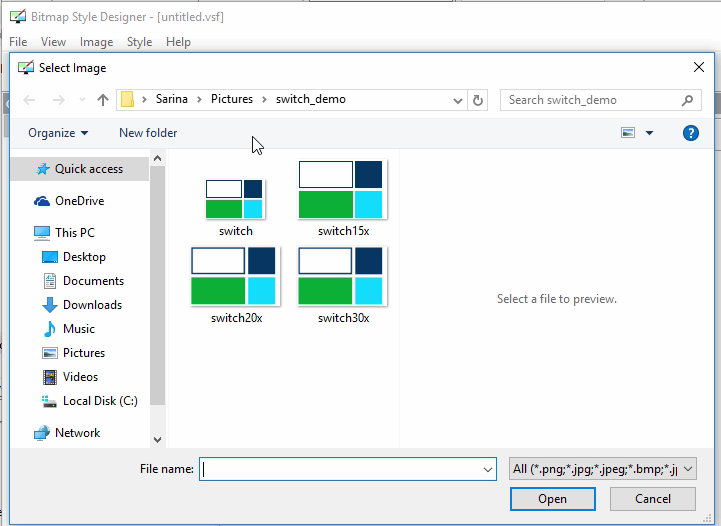The width and height of the screenshot is (721, 526).
Task: Expand the File name dropdown arrow
Action: [x=488, y=469]
